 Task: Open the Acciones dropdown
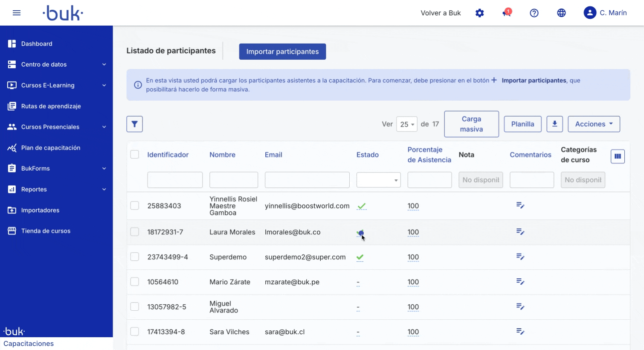point(594,124)
